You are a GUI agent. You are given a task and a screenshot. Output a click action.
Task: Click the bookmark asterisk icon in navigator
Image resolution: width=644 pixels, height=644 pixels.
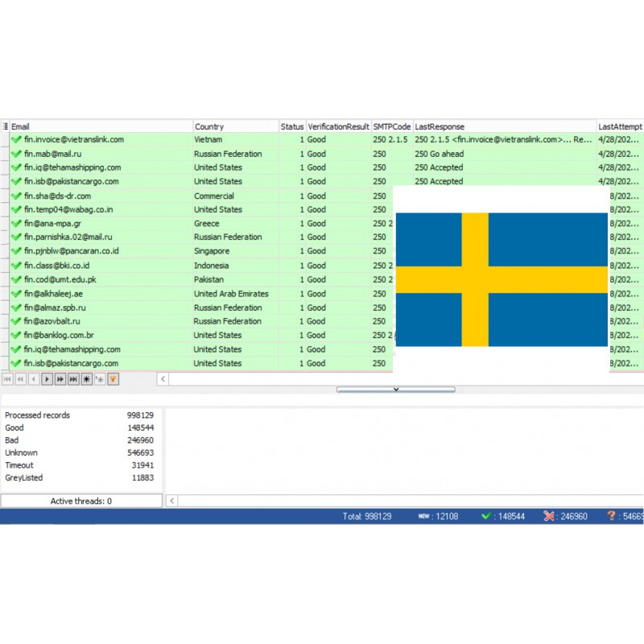[87, 378]
